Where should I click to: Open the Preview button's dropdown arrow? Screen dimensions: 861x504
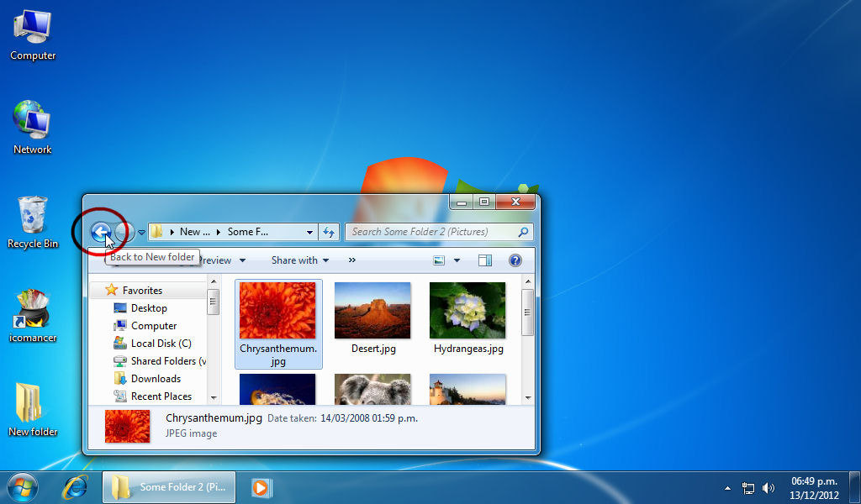pos(243,260)
